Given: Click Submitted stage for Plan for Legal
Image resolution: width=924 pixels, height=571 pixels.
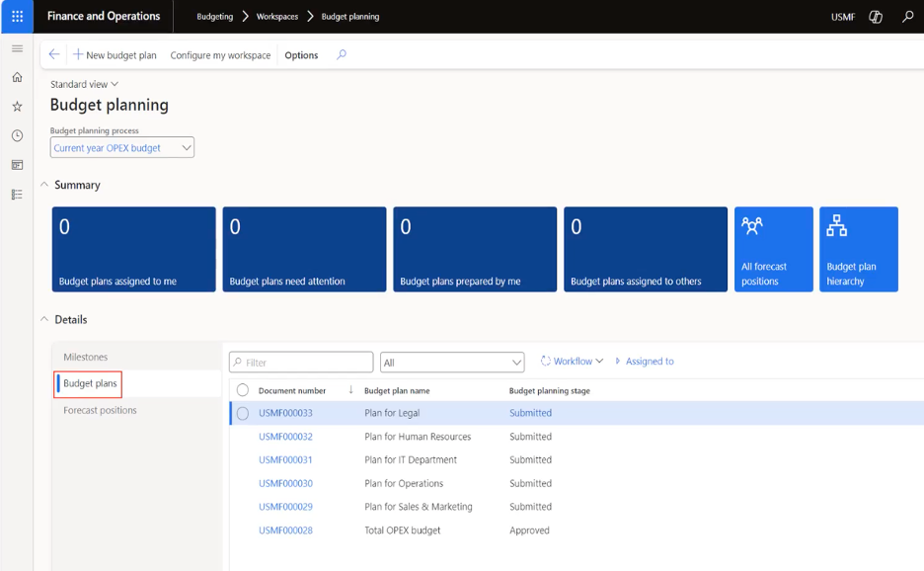Looking at the screenshot, I should click(530, 413).
